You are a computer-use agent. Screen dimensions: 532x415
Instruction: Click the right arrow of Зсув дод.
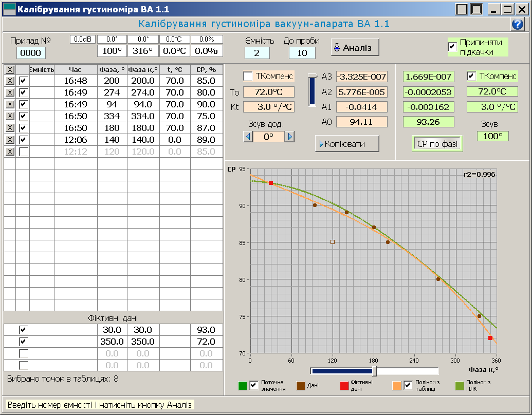click(x=290, y=137)
